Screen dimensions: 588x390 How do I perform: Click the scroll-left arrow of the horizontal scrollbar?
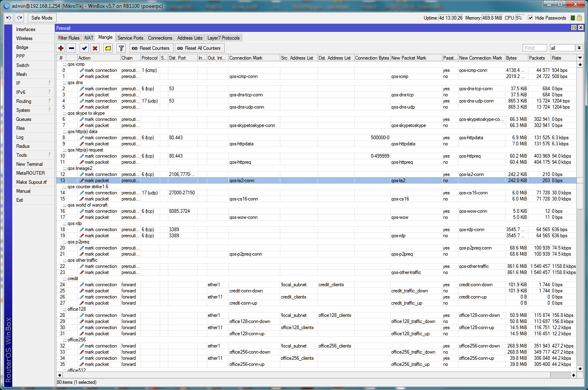coord(60,375)
